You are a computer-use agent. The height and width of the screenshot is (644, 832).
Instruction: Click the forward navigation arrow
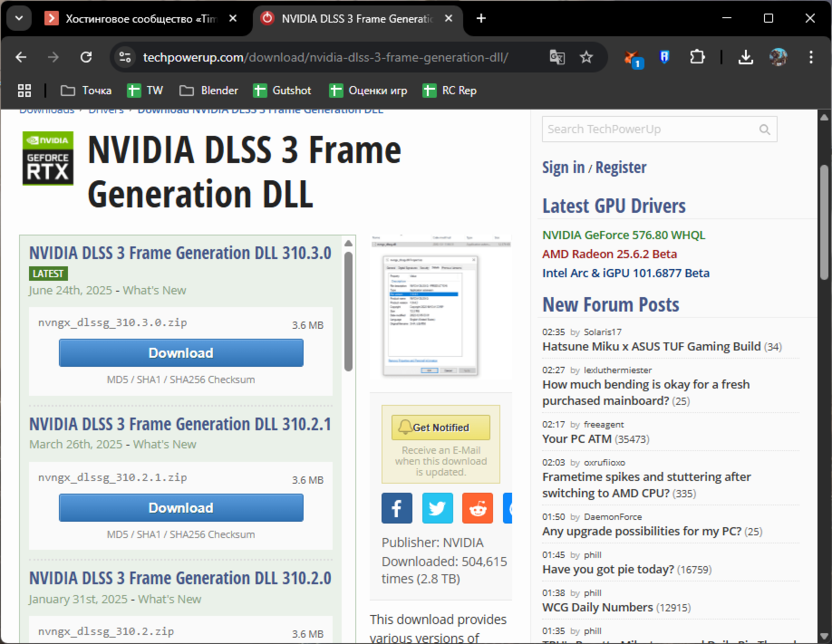[53, 57]
